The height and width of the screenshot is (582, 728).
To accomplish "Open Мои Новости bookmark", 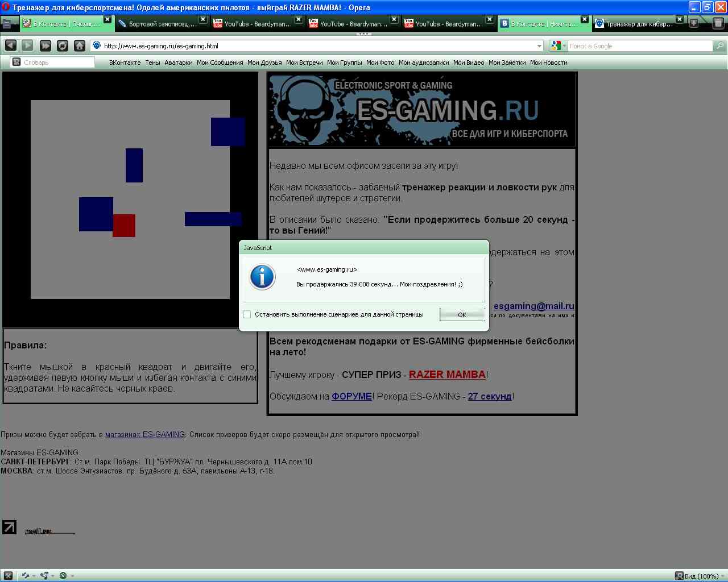I will point(548,63).
